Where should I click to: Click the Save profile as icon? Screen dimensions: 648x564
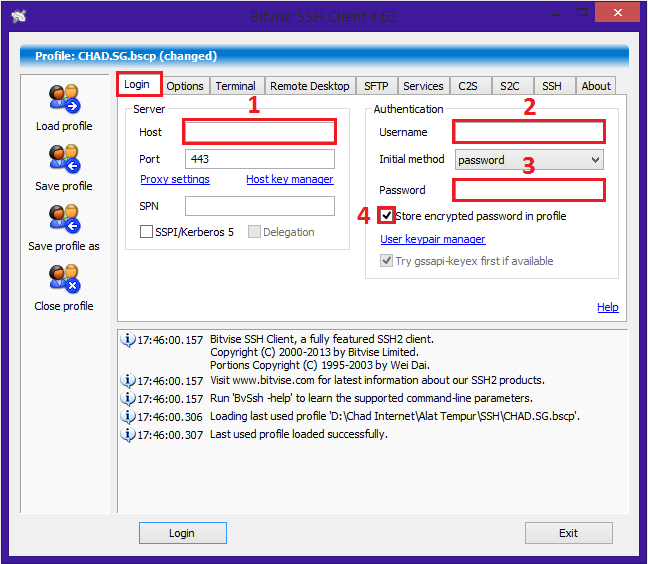click(64, 219)
